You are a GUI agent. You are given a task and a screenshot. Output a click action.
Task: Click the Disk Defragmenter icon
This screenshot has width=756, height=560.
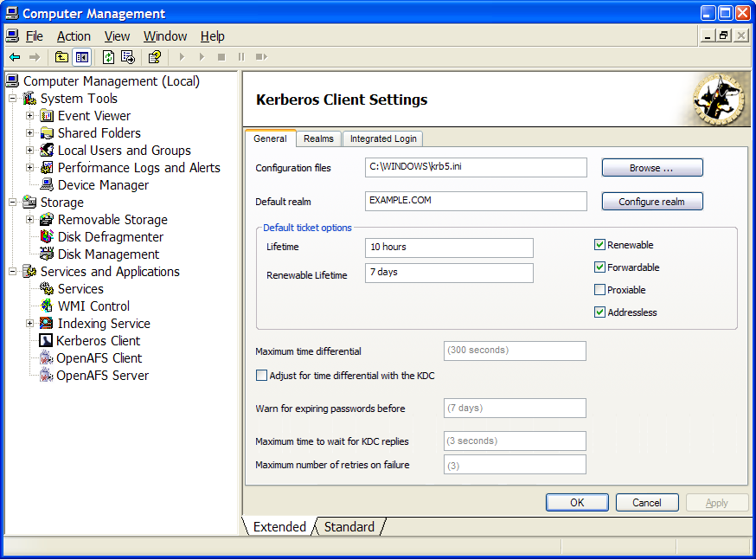click(x=47, y=237)
